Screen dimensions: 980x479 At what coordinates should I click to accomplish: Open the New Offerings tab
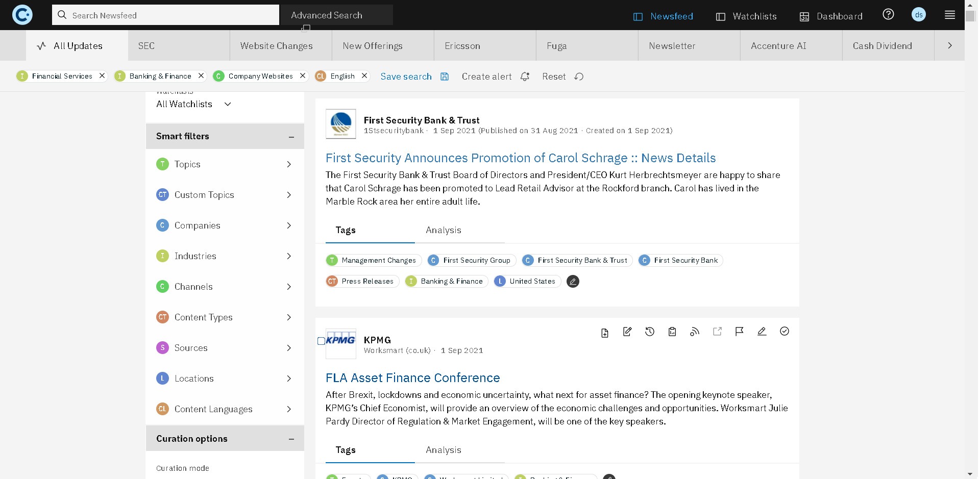point(383,45)
